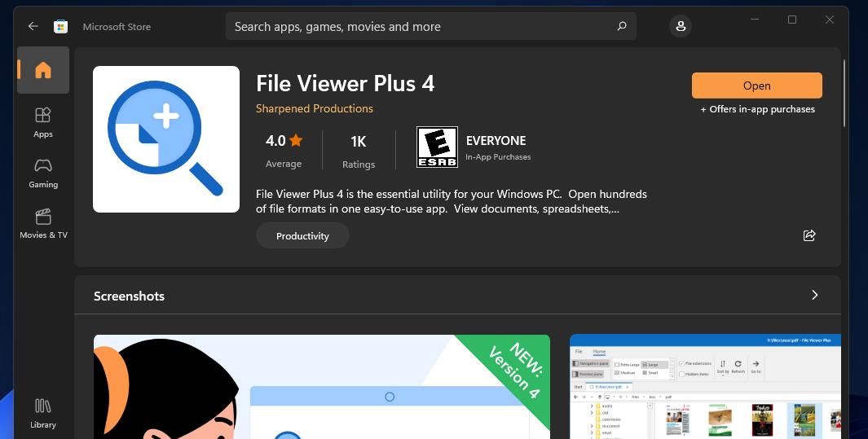
Task: Open the user account profile icon
Action: click(x=681, y=26)
